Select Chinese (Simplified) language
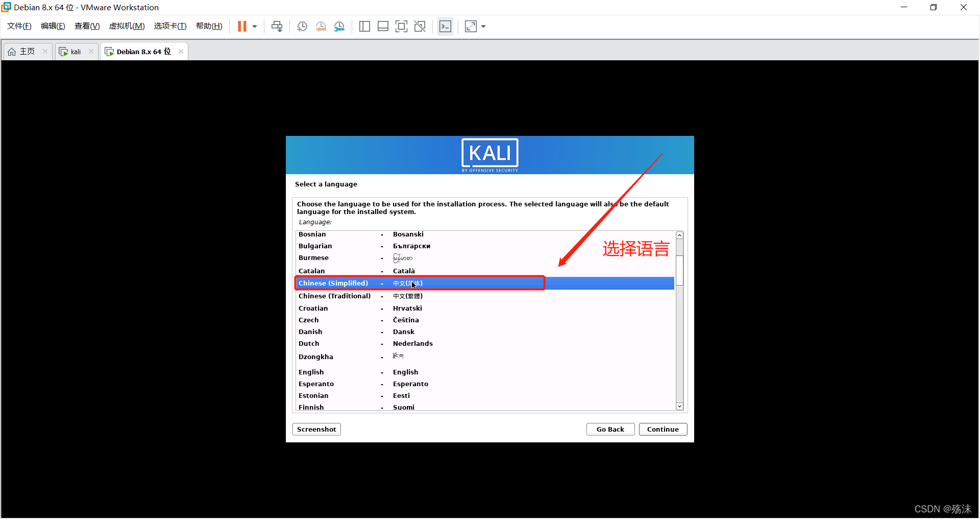 point(357,283)
